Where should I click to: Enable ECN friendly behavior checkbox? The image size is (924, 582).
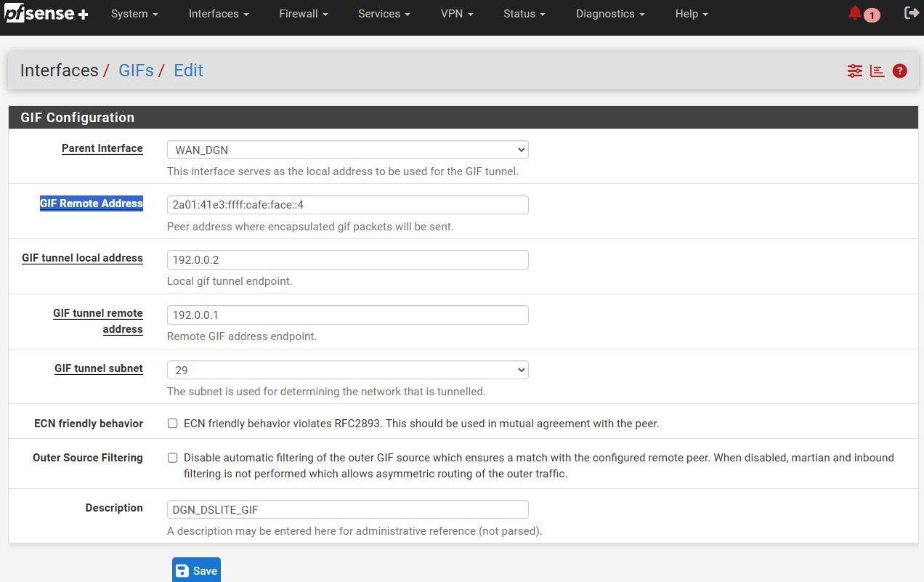173,424
